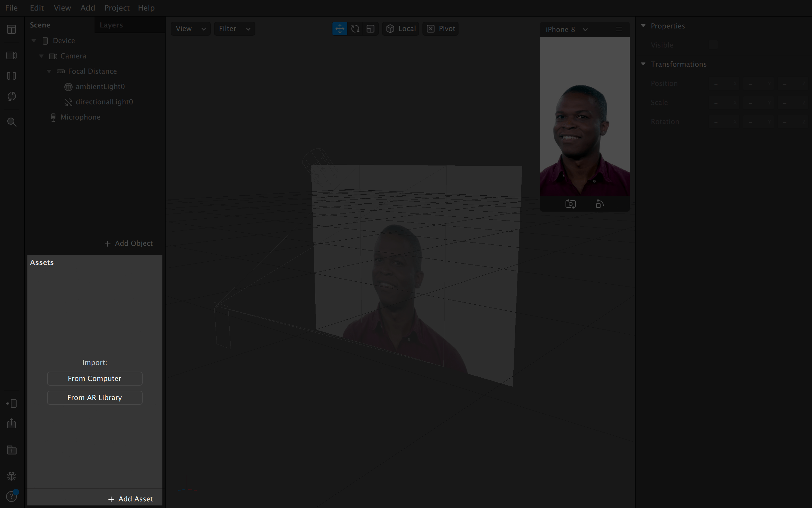Click the From Computer import button
Screen dimensions: 812x508
coord(95,378)
